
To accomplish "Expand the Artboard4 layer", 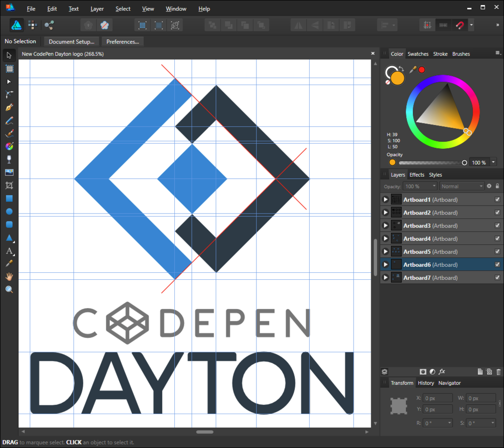I will click(385, 238).
